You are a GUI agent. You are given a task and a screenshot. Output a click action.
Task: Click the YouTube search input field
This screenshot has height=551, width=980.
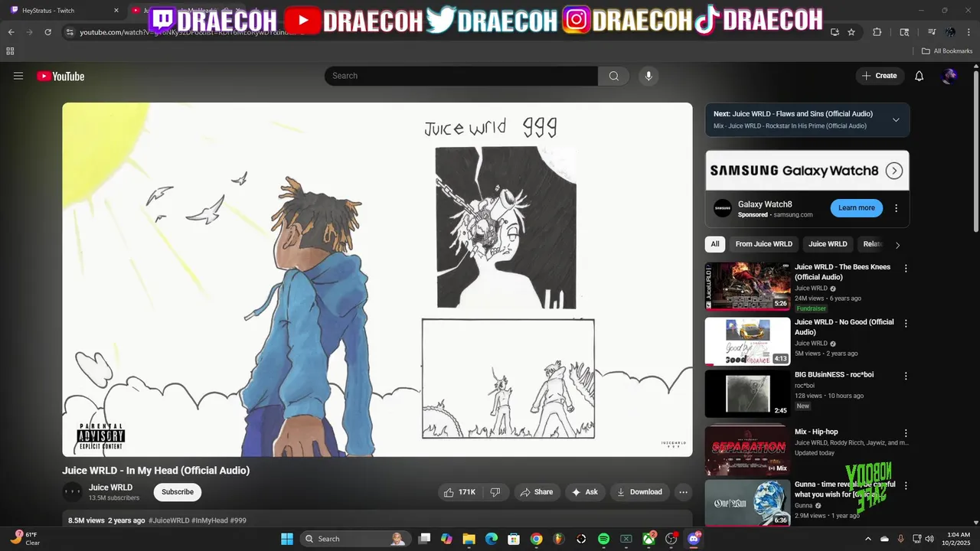461,76
